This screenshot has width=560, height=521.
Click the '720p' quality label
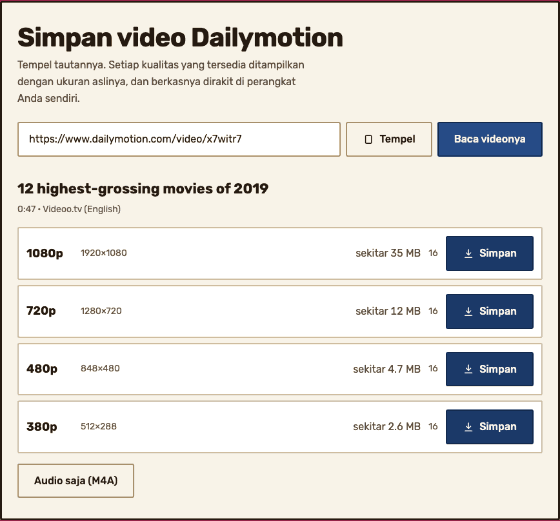point(41,311)
